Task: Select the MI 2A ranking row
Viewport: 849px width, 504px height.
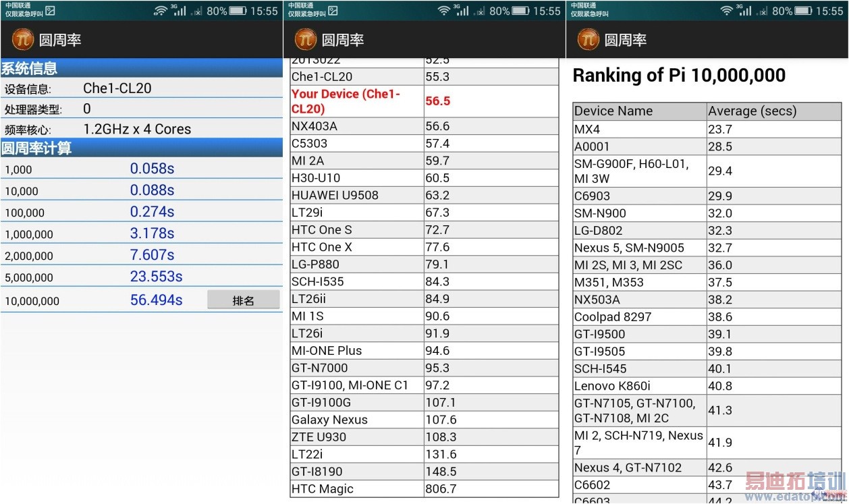Action: (424, 161)
